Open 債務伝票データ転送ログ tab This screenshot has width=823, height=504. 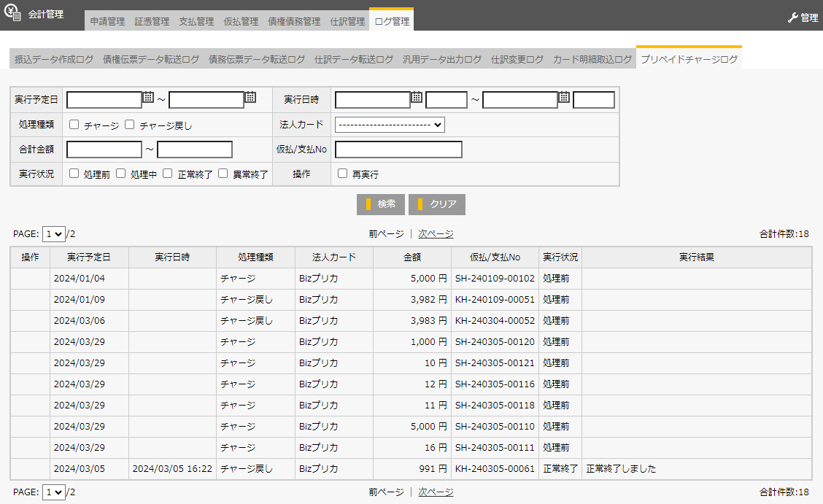[x=257, y=59]
